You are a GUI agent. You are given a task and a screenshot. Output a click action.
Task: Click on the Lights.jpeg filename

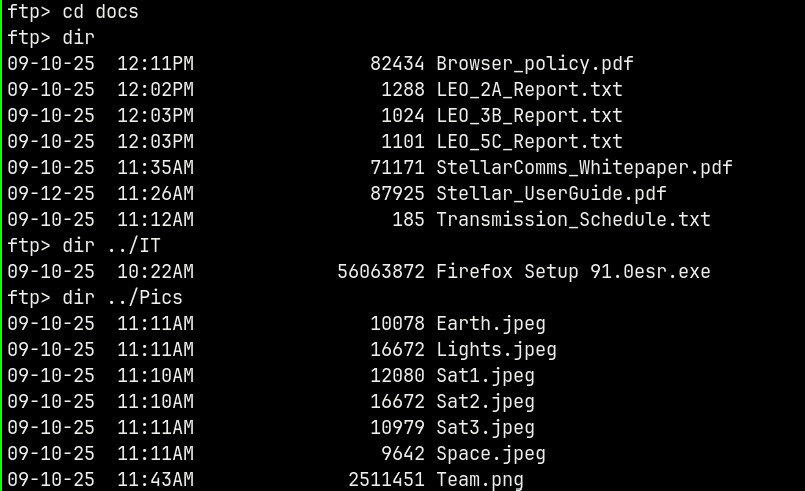point(496,350)
